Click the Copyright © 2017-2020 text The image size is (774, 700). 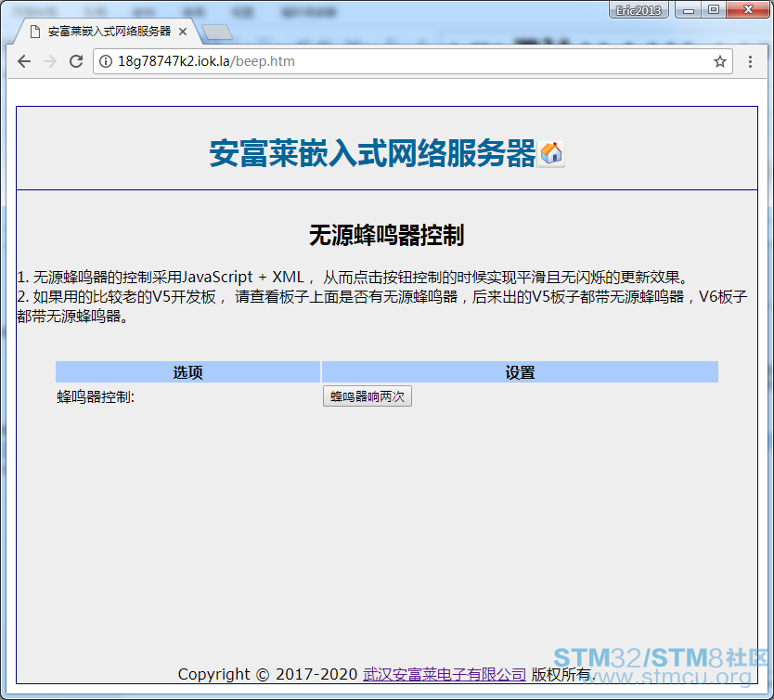pos(267,674)
